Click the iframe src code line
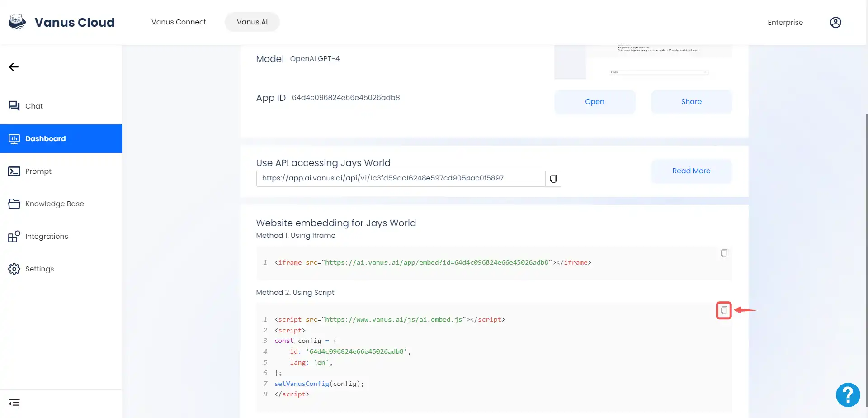The height and width of the screenshot is (418, 868). [433, 262]
